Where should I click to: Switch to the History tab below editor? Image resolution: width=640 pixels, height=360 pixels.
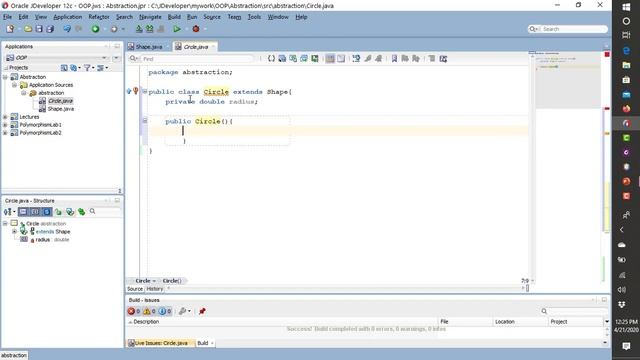[x=155, y=289]
